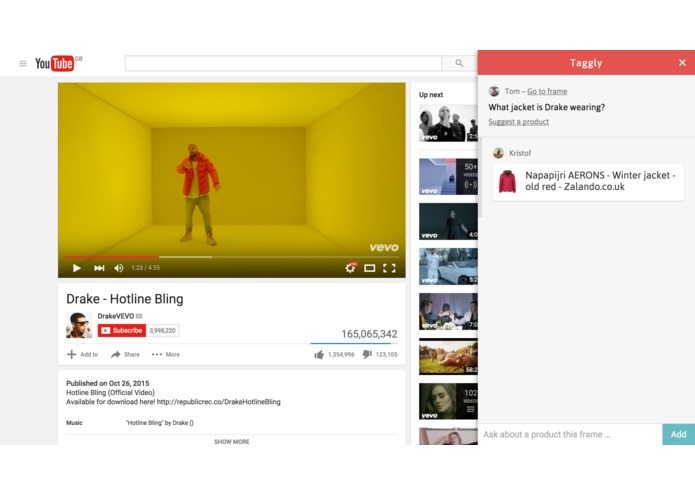Image resolution: width=695 pixels, height=494 pixels.
Task: Open the More actions menu
Action: coord(166,354)
